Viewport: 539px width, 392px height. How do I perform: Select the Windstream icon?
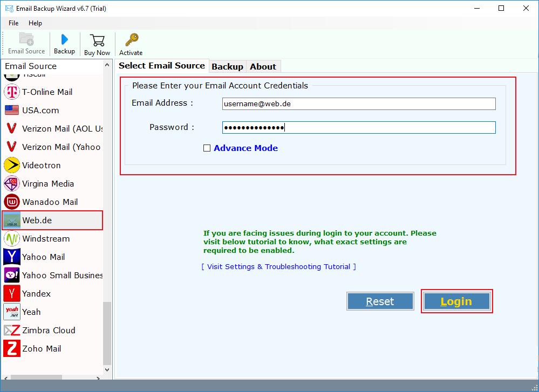pos(12,238)
